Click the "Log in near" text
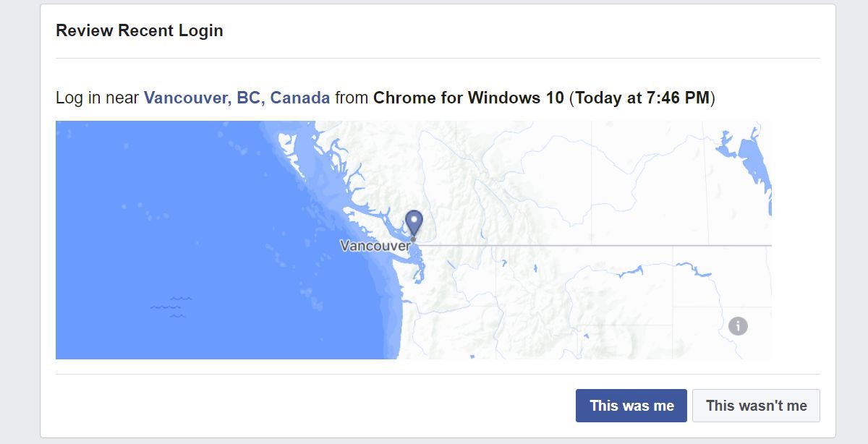868x444 pixels. [x=97, y=98]
